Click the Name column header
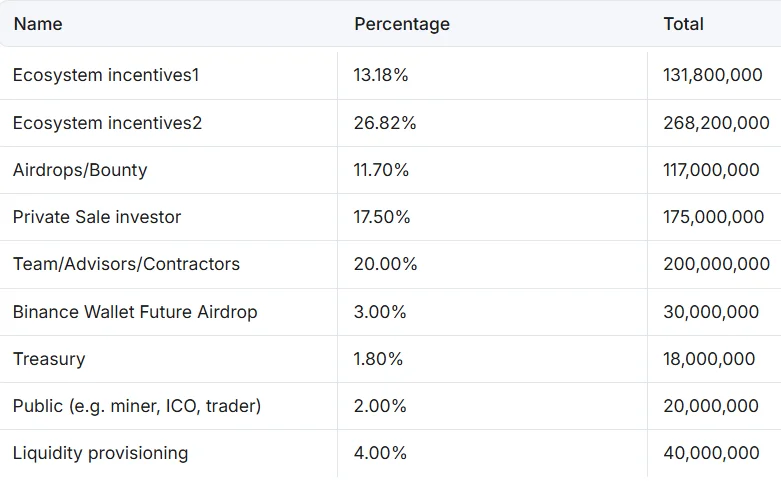 coord(38,24)
